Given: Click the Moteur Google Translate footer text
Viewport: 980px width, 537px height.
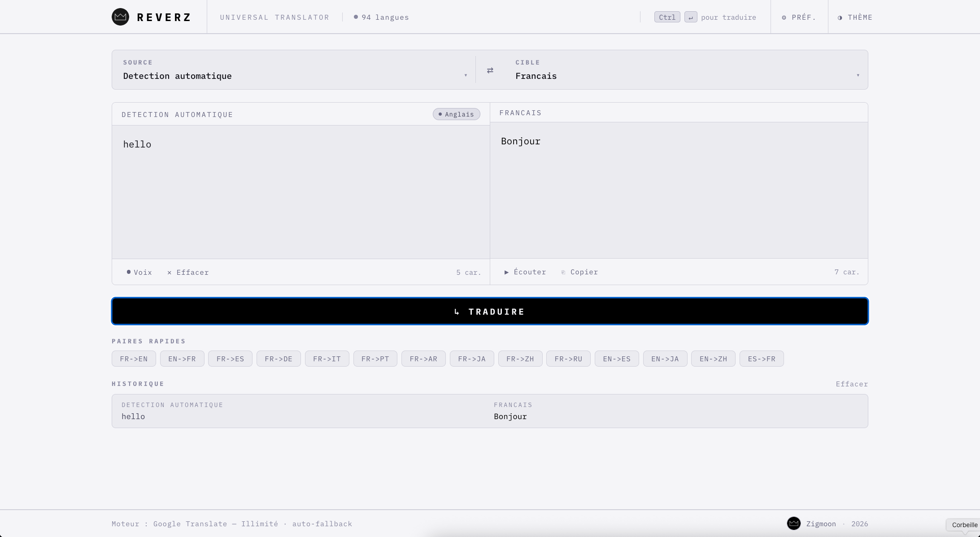Looking at the screenshot, I should point(232,524).
